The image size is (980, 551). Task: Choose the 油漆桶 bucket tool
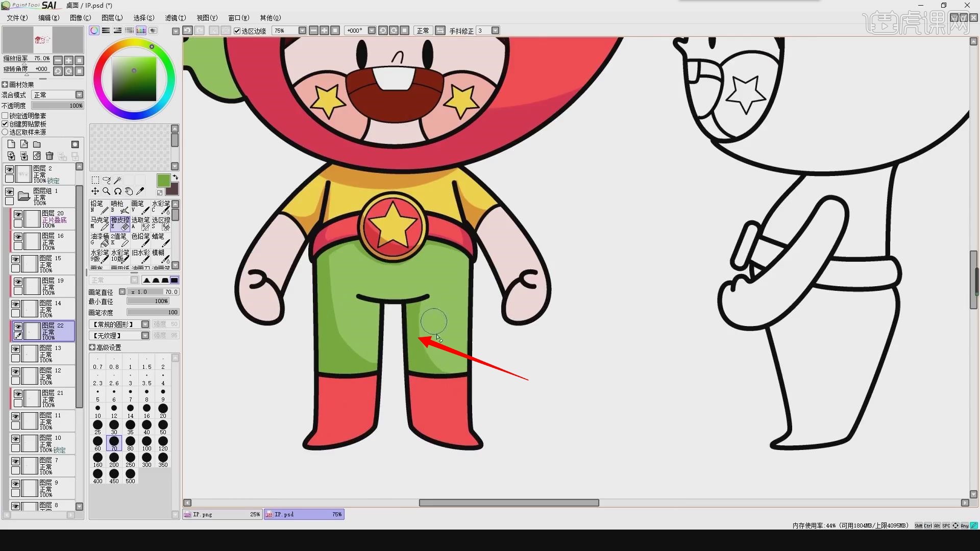point(100,239)
